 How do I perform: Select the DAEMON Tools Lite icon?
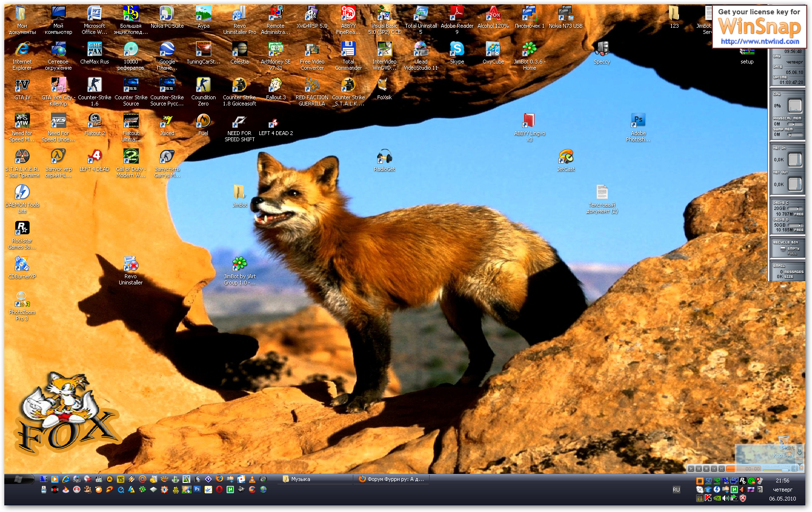click(x=22, y=192)
